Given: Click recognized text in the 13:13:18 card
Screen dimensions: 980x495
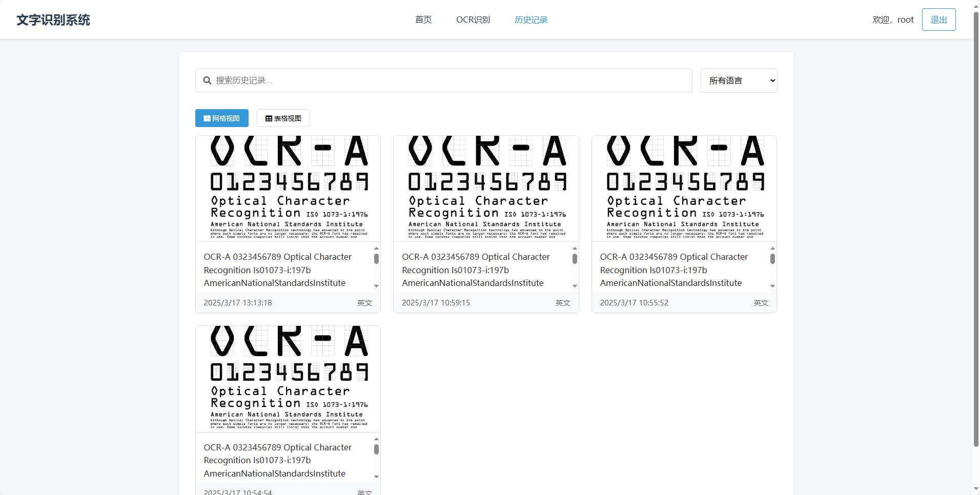Looking at the screenshot, I should [x=278, y=270].
